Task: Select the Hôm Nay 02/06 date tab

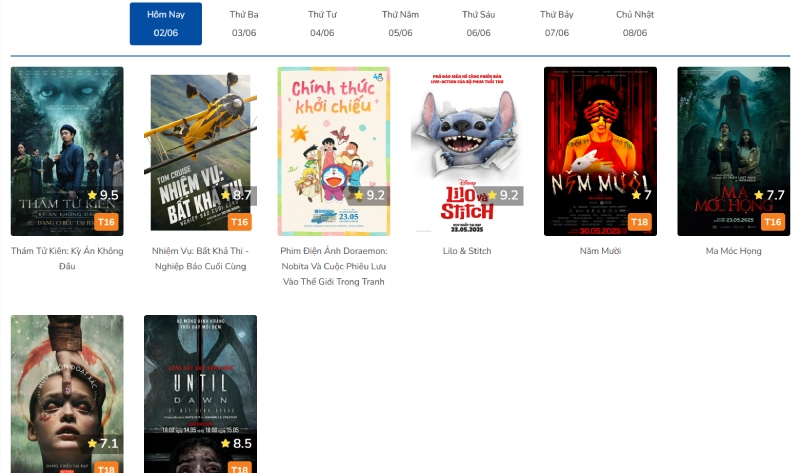Action: (x=166, y=23)
